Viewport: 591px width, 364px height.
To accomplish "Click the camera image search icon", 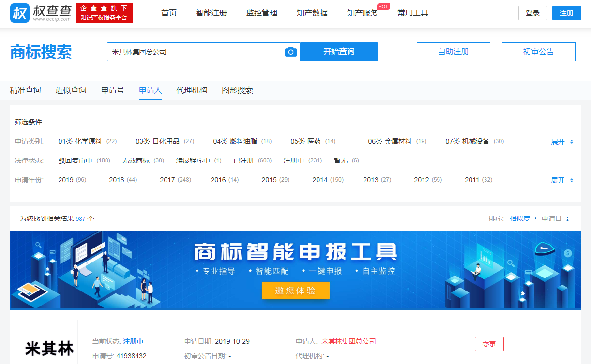I will 290,52.
